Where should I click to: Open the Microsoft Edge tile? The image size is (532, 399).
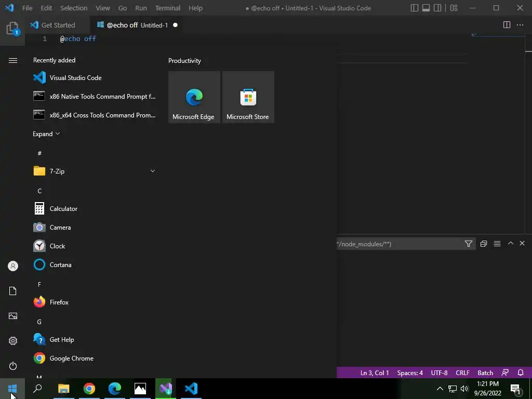click(194, 97)
